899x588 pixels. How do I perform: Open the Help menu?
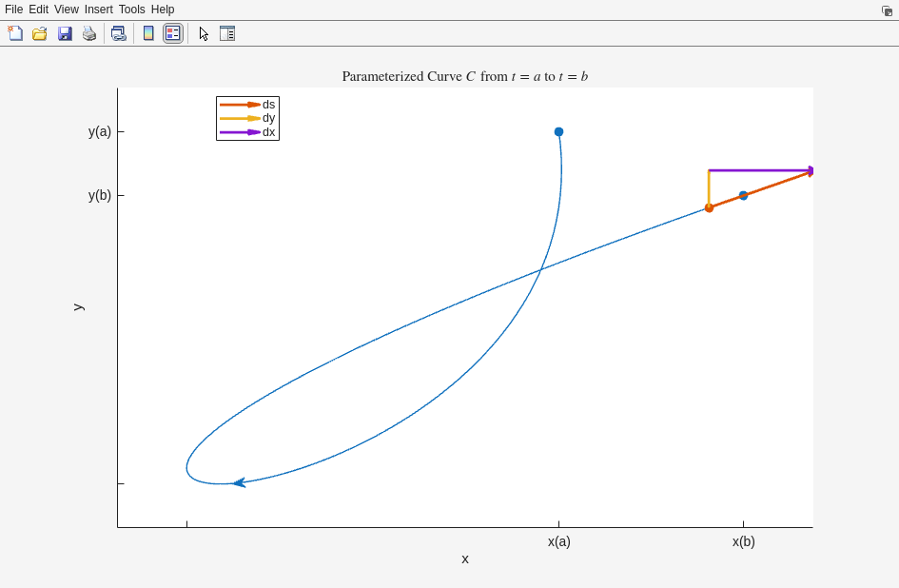click(x=163, y=10)
